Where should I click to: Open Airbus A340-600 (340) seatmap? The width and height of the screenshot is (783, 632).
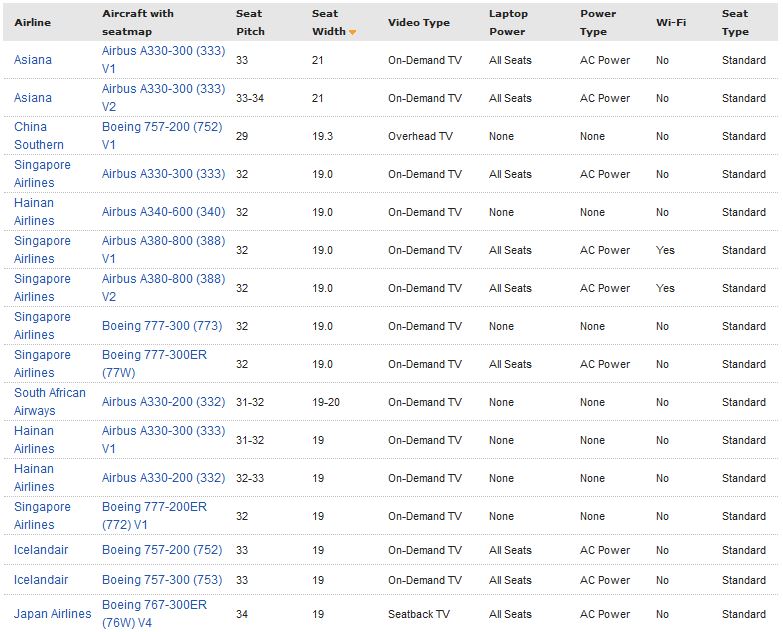coord(163,212)
